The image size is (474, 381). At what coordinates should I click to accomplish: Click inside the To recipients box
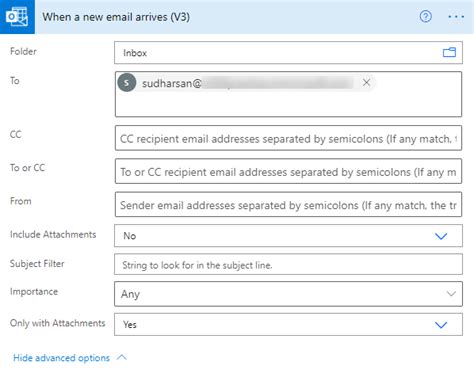click(x=288, y=94)
